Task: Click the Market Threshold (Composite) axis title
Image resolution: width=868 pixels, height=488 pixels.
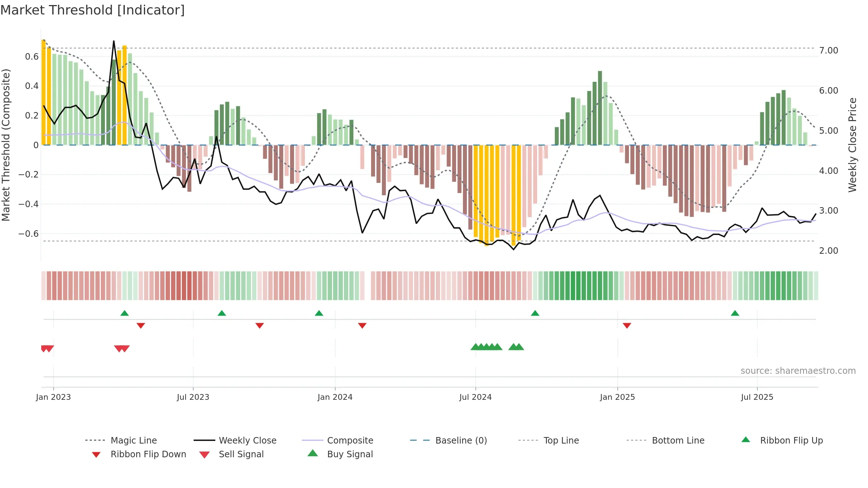Action: tap(6, 145)
